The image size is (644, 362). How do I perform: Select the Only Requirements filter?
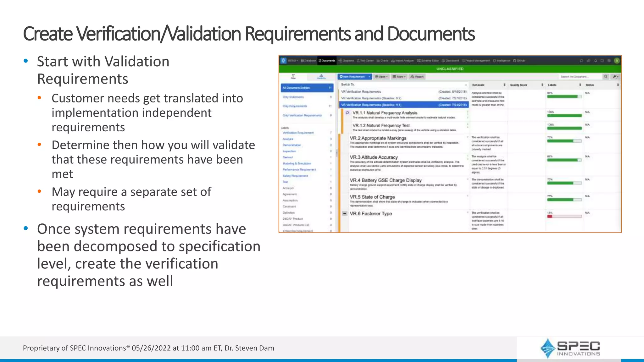307,106
